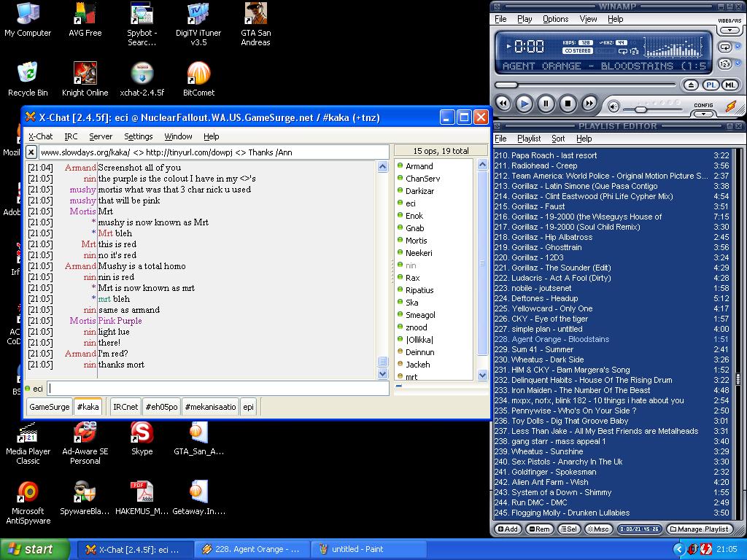The height and width of the screenshot is (560, 747).
Task: Switch to epi tab in X-Chat
Action: tap(248, 407)
